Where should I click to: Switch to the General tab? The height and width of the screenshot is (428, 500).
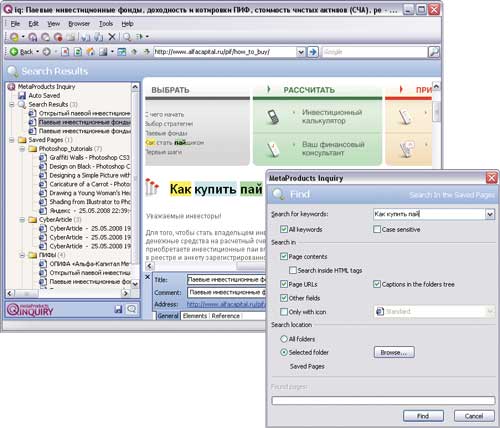tap(168, 316)
